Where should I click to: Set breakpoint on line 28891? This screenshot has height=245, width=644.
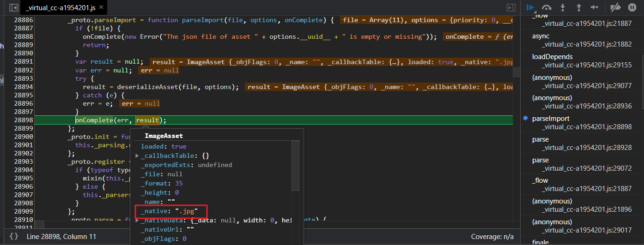click(x=23, y=62)
